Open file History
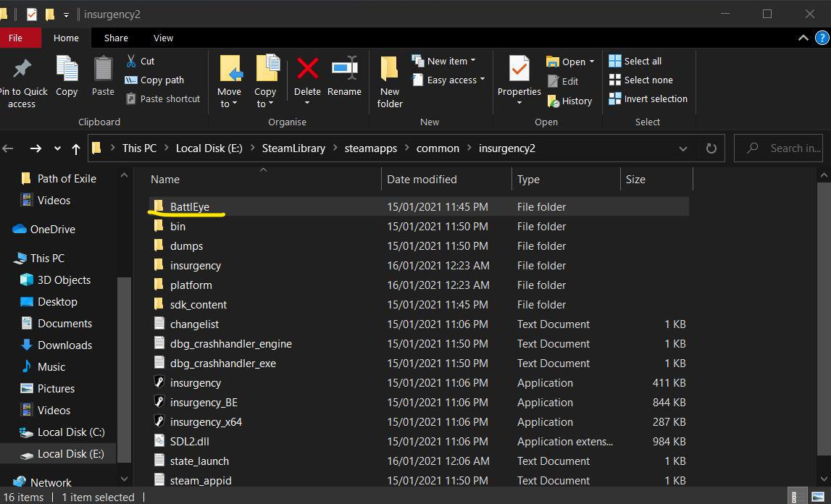This screenshot has height=504, width=831. (569, 101)
